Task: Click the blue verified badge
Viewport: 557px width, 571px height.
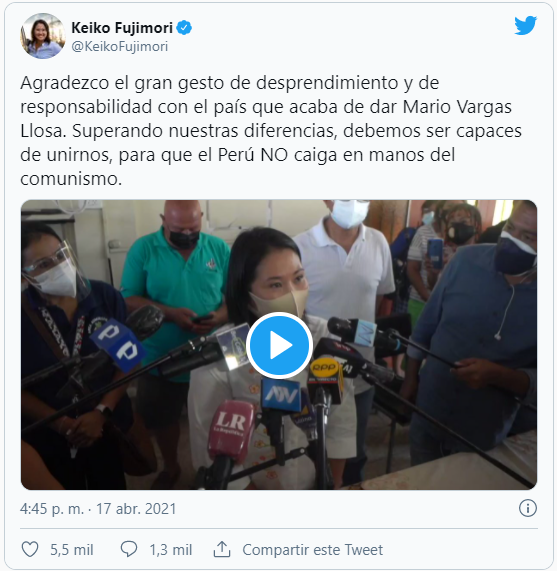Action: point(184,28)
